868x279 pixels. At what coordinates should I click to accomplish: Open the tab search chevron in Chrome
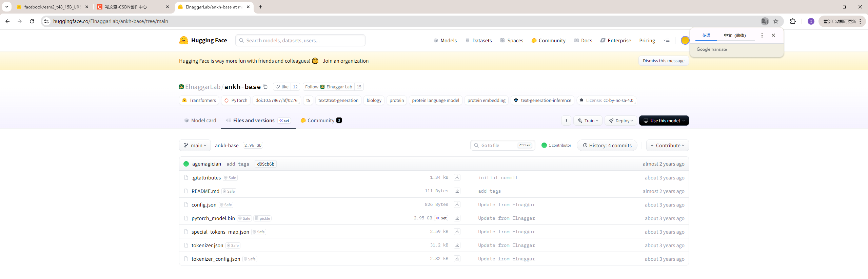(6, 7)
